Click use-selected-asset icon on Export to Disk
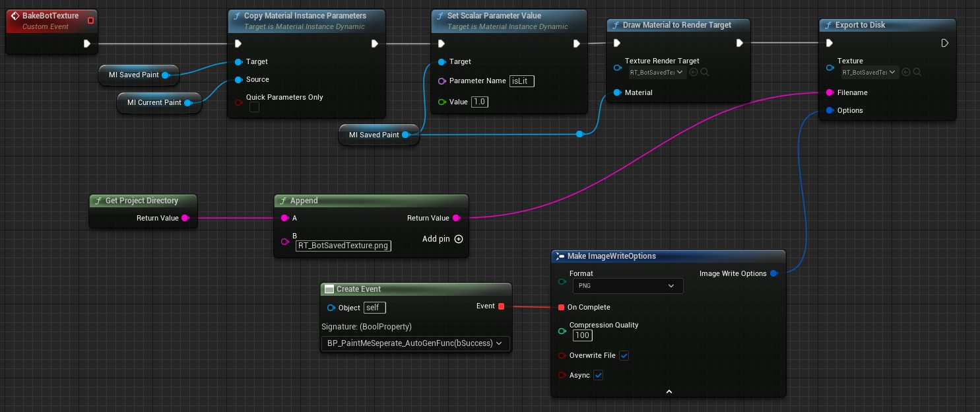The height and width of the screenshot is (412, 980). click(906, 72)
